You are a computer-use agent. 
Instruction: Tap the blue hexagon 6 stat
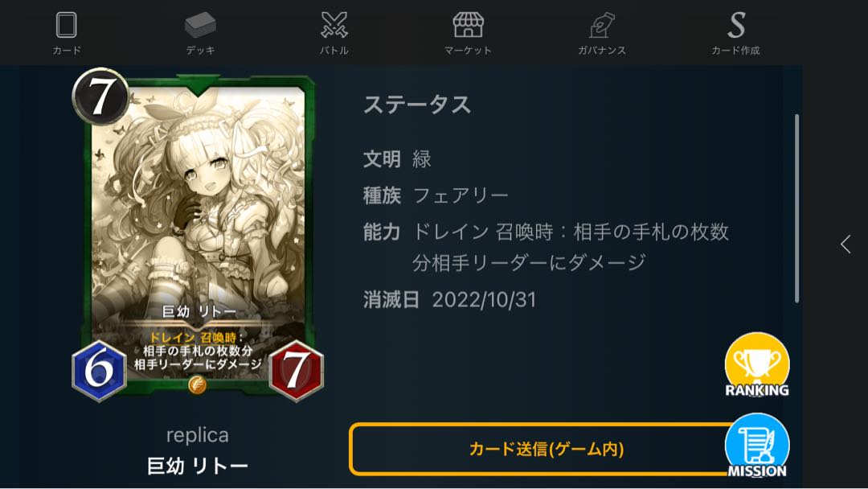pyautogui.click(x=99, y=371)
